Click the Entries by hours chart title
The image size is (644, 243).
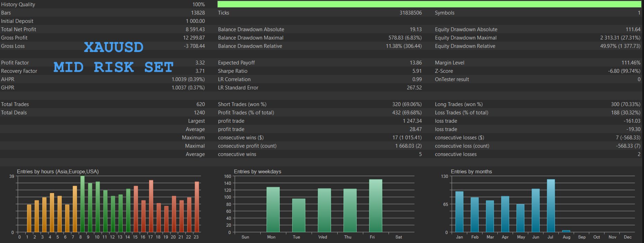click(58, 172)
